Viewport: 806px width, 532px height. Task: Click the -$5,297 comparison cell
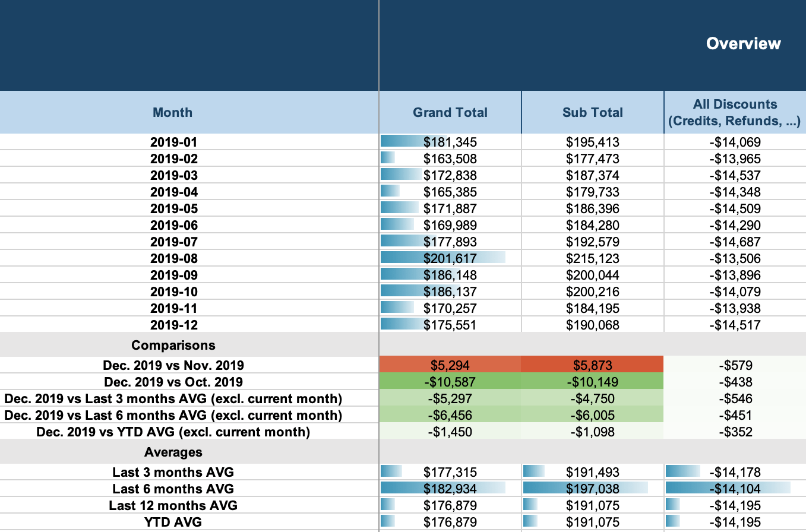click(x=450, y=398)
